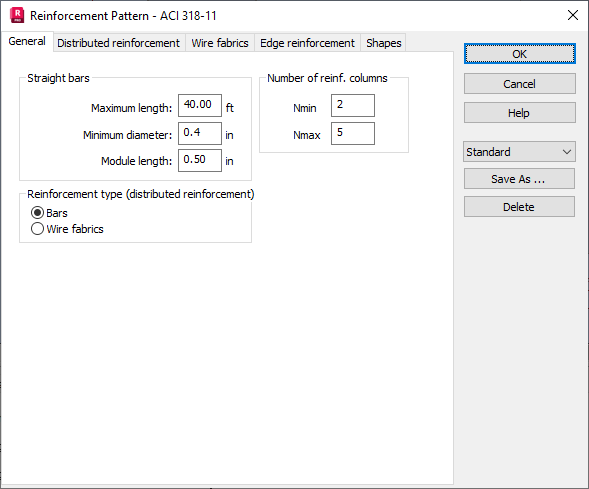Go to the Shapes tab
This screenshot has width=589, height=489.
point(384,43)
